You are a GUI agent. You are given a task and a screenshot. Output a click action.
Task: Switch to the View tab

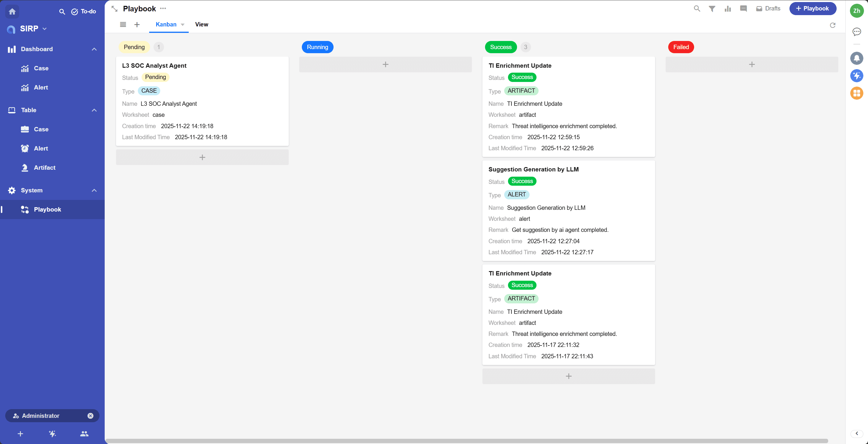point(202,25)
